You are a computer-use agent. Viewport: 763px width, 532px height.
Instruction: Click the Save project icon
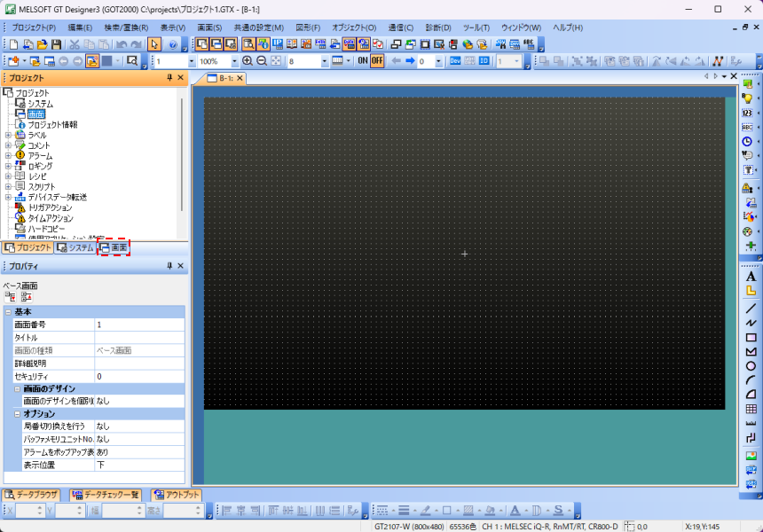[x=56, y=44]
